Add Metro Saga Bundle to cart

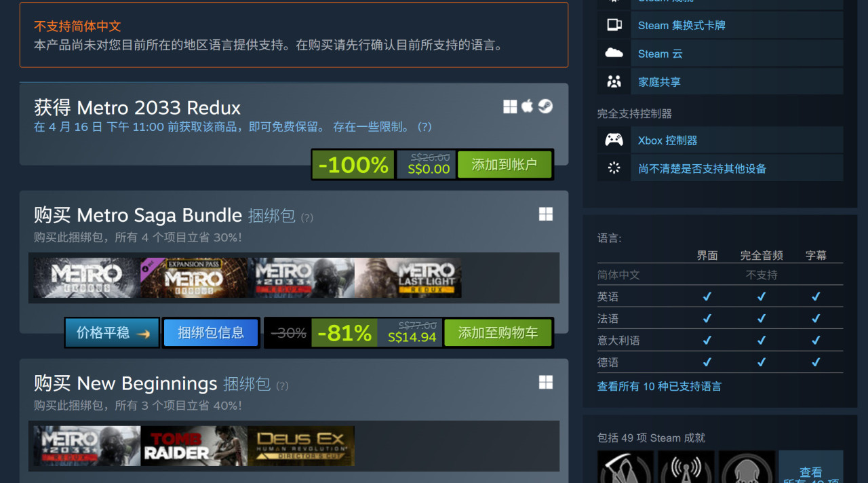(498, 333)
